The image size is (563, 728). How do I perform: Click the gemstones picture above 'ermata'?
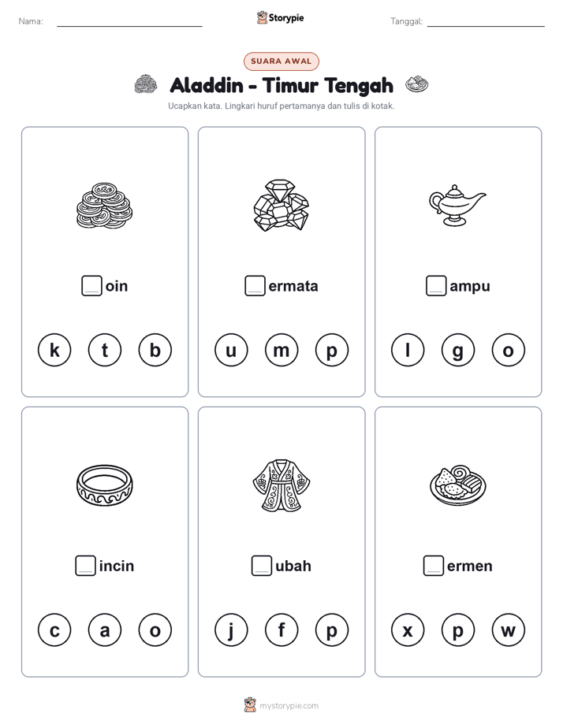tap(281, 205)
